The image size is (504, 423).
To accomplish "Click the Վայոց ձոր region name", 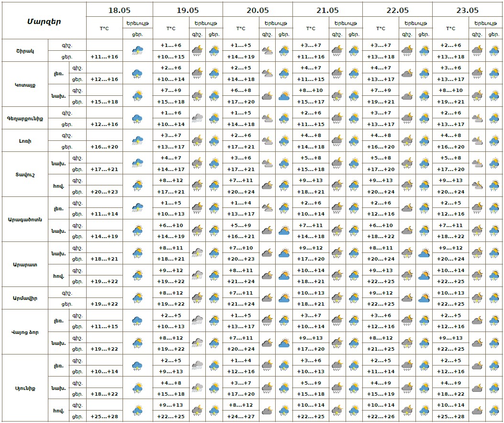I will (x=25, y=332).
